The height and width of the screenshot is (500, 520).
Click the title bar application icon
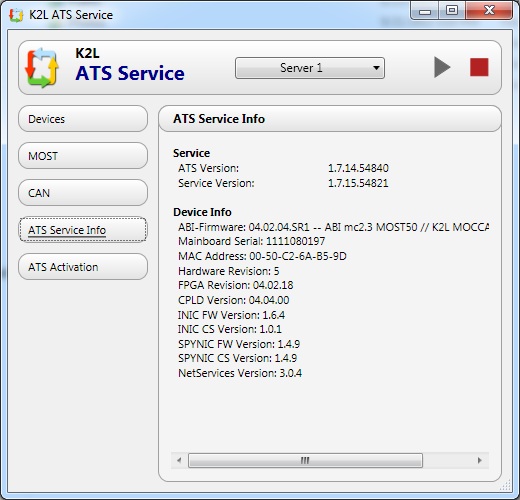[16, 15]
